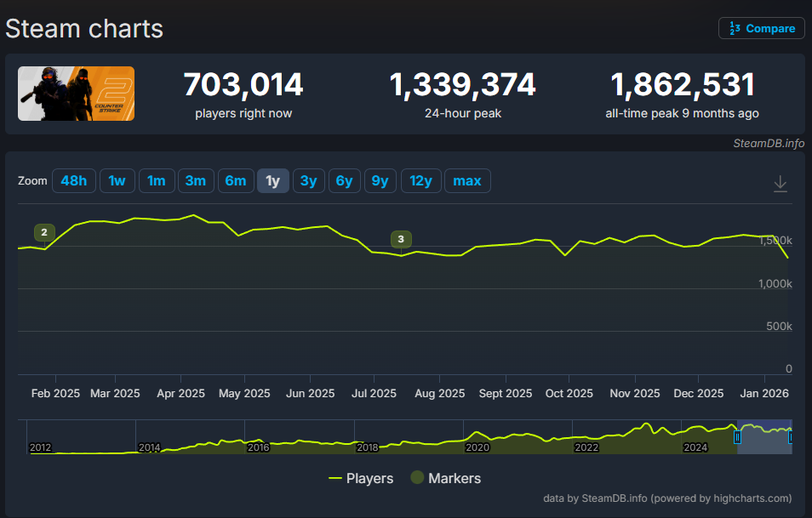Click the Counter-Strike 2 banner image
Image resolution: width=812 pixels, height=518 pixels.
(x=76, y=94)
